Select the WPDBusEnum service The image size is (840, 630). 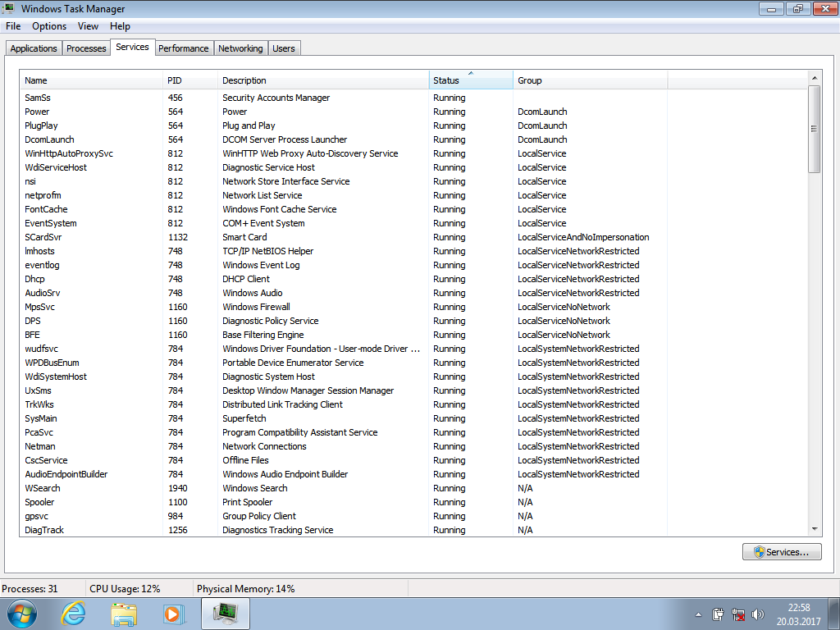coord(52,362)
